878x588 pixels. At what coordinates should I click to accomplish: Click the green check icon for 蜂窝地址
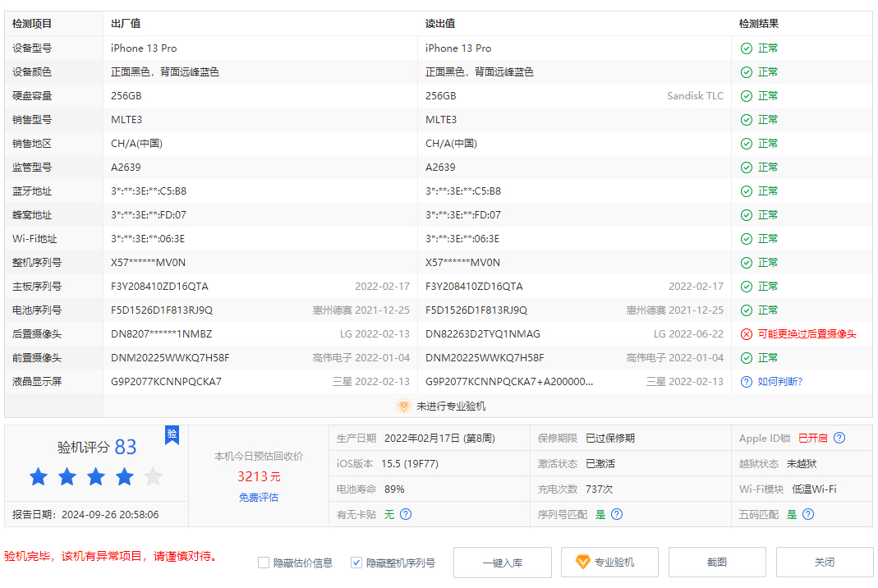747,215
